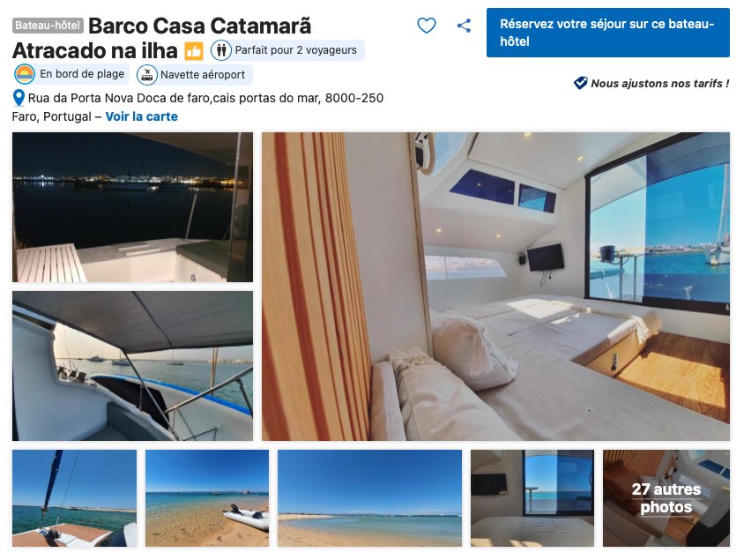Save property with the heart icon
The height and width of the screenshot is (560, 744).
click(x=426, y=26)
